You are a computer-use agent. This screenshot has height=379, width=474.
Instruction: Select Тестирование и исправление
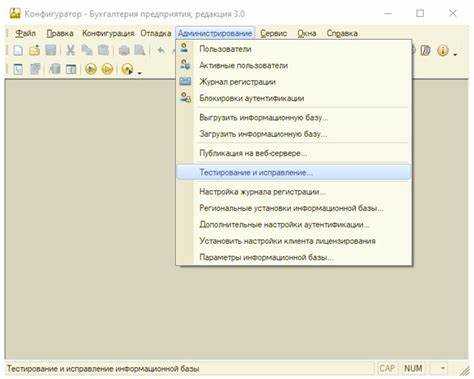[294, 172]
